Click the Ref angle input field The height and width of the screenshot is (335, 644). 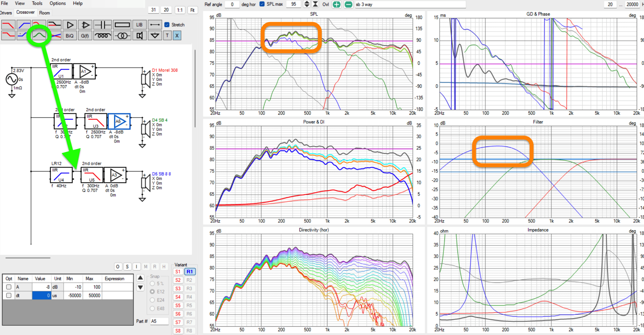click(232, 4)
